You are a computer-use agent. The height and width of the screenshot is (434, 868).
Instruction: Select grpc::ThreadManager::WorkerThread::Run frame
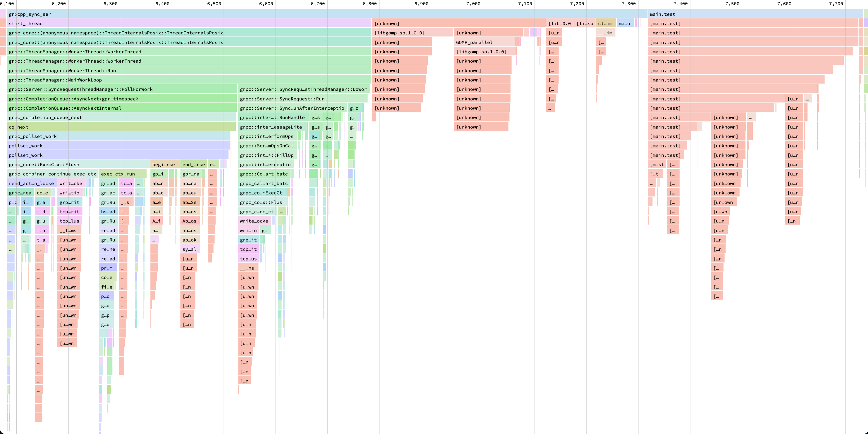(189, 70)
